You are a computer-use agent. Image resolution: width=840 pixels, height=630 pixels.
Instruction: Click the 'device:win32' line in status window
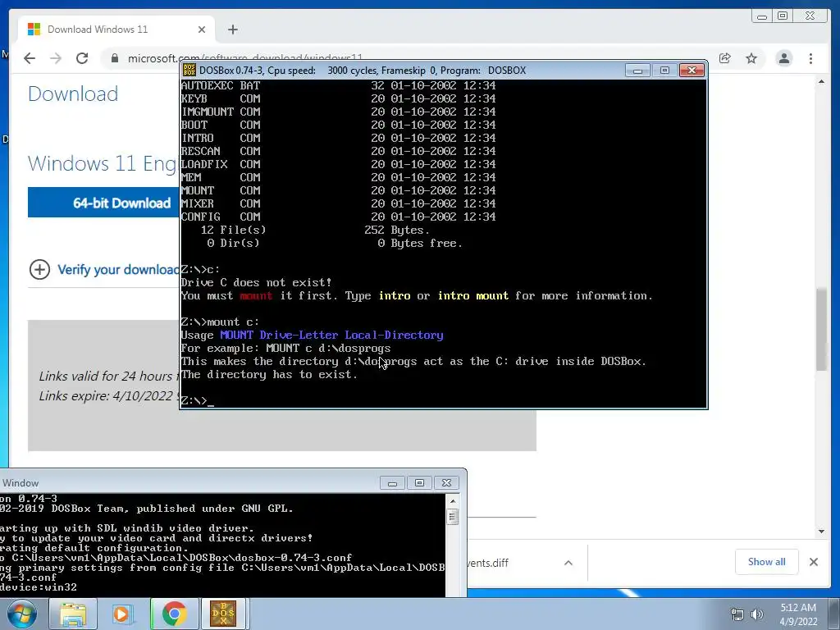39,587
